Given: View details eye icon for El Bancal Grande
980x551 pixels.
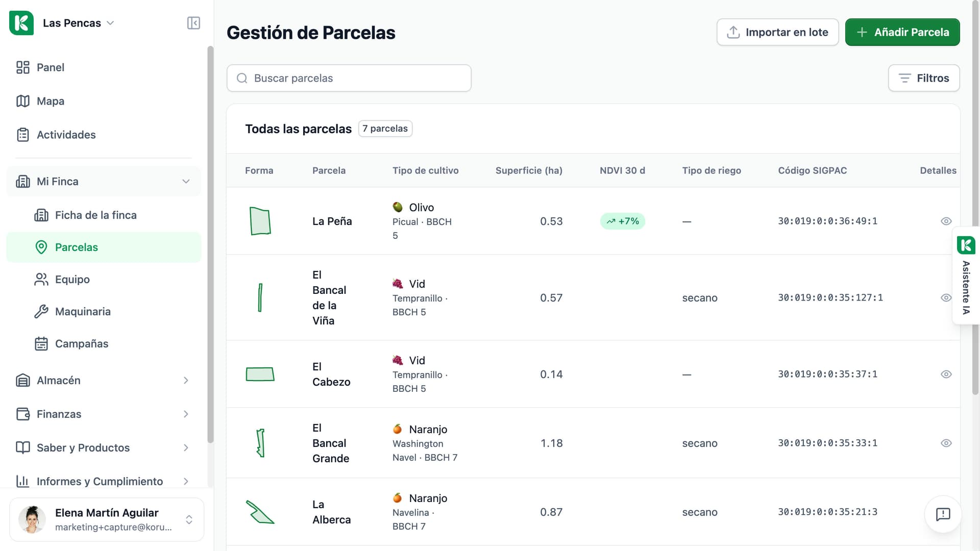Looking at the screenshot, I should click(x=946, y=443).
